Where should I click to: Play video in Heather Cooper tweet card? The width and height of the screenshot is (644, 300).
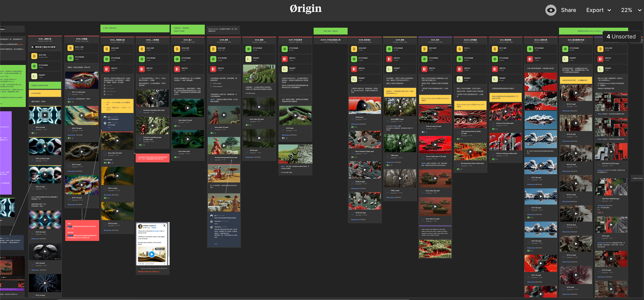[x=152, y=254]
